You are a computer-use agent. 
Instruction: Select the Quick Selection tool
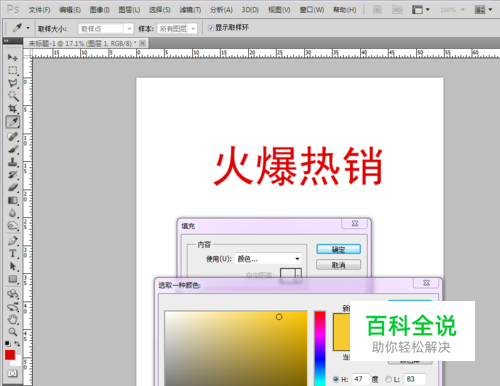point(13,96)
